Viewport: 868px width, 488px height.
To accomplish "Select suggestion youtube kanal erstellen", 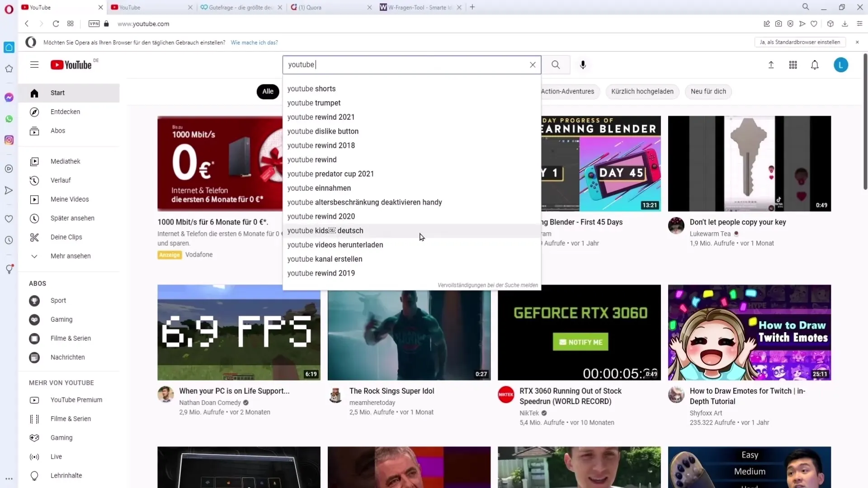I will pyautogui.click(x=411, y=259).
